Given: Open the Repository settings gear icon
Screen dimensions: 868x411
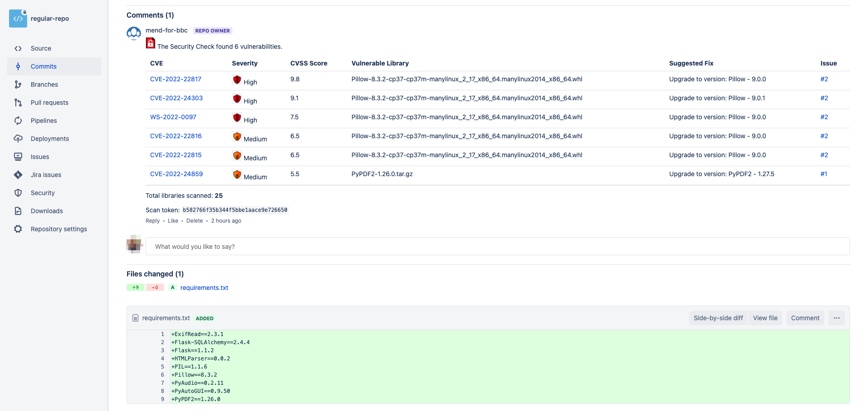Looking at the screenshot, I should (x=18, y=229).
